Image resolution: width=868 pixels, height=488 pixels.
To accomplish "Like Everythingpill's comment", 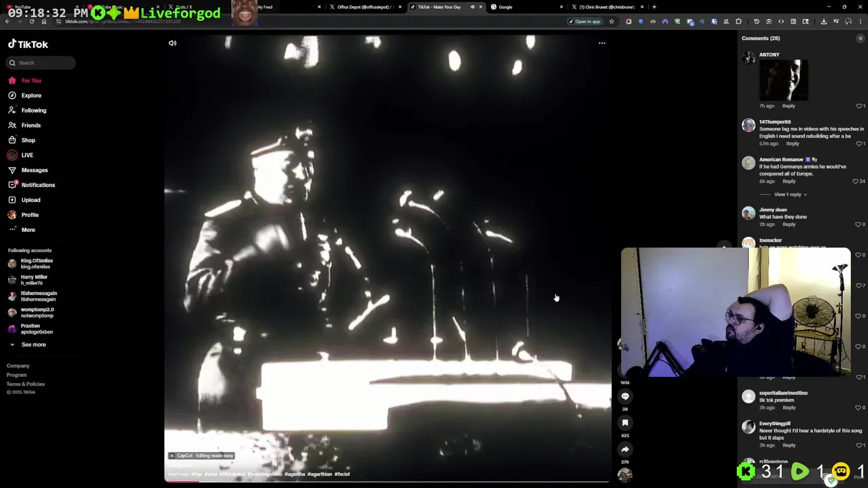I will coord(859,445).
